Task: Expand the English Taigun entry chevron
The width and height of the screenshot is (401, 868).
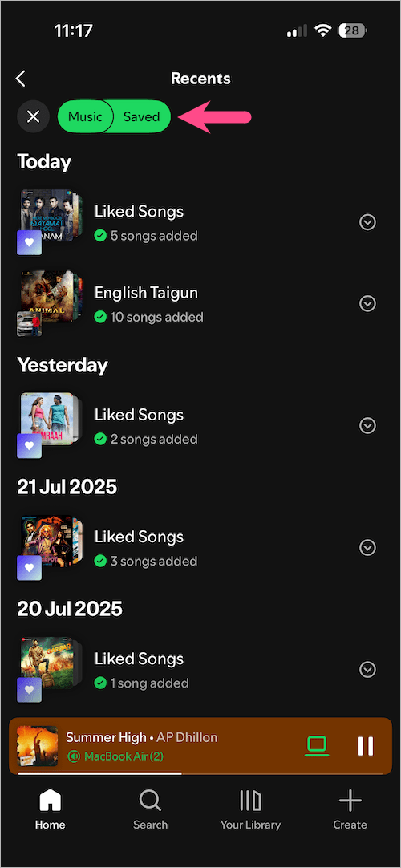Action: click(x=368, y=304)
